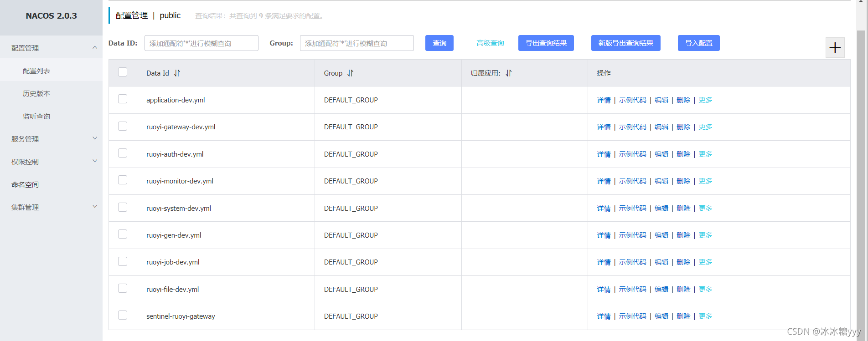This screenshot has width=868, height=341.
Task: Click DEFAULT_GROUP in the ruoyi-job-dev.yml row
Action: [x=351, y=262]
